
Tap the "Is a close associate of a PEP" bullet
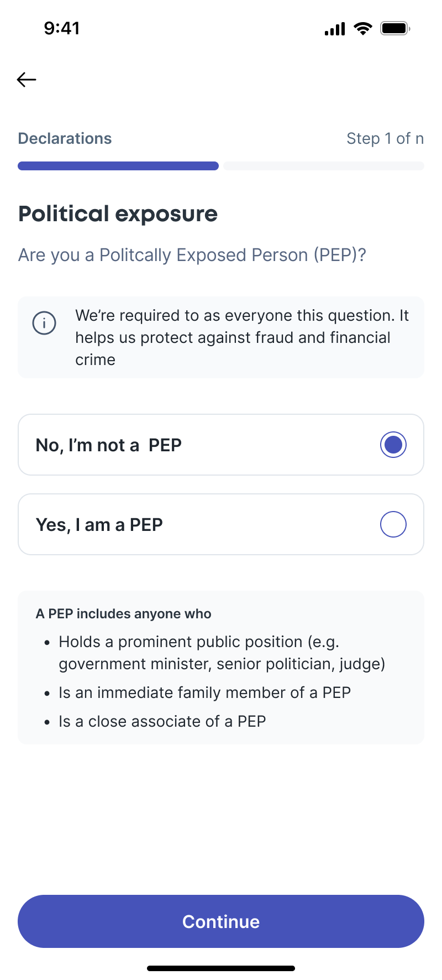pyautogui.click(x=162, y=721)
